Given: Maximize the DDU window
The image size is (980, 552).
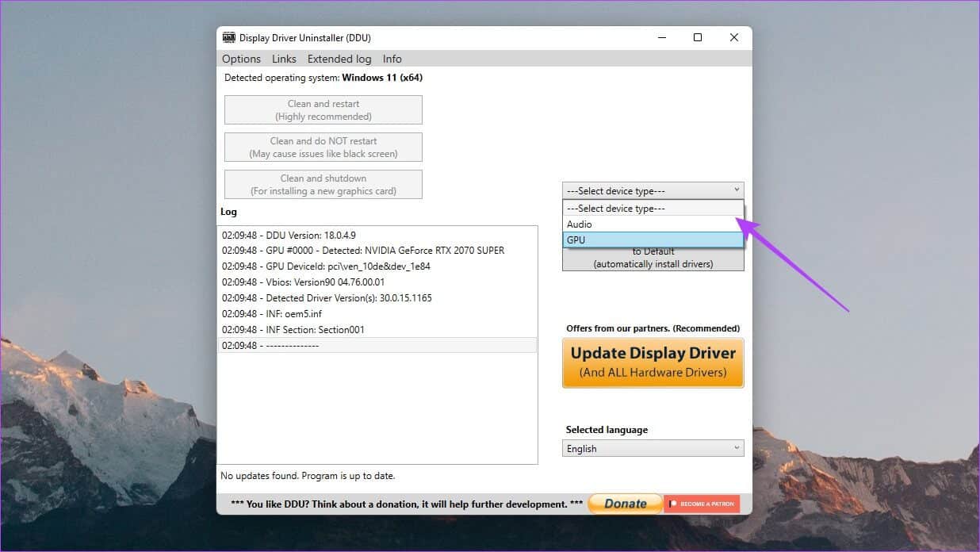Looking at the screenshot, I should tap(697, 37).
